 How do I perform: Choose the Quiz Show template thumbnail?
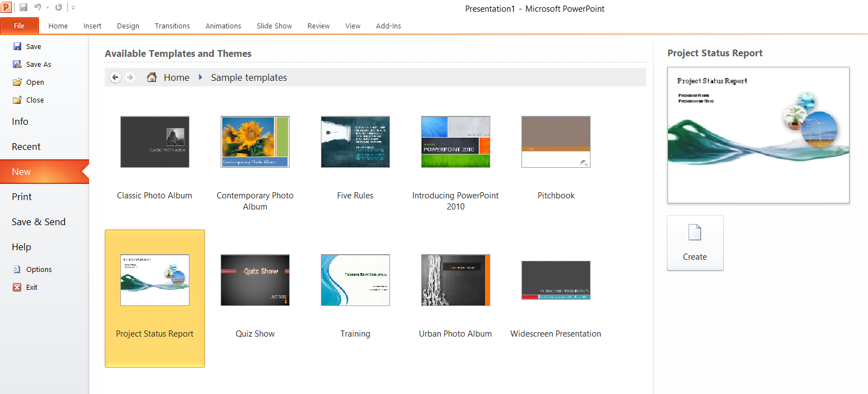(255, 280)
